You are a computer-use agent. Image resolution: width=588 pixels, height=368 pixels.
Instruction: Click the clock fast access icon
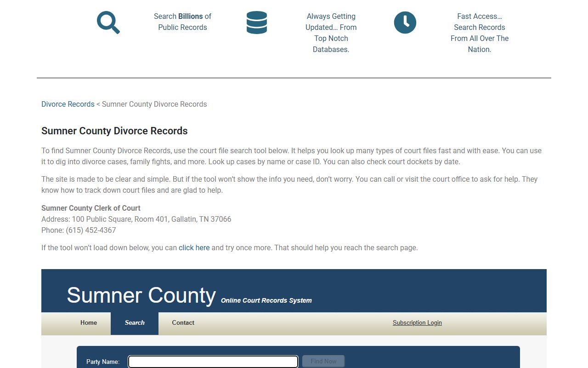point(405,23)
